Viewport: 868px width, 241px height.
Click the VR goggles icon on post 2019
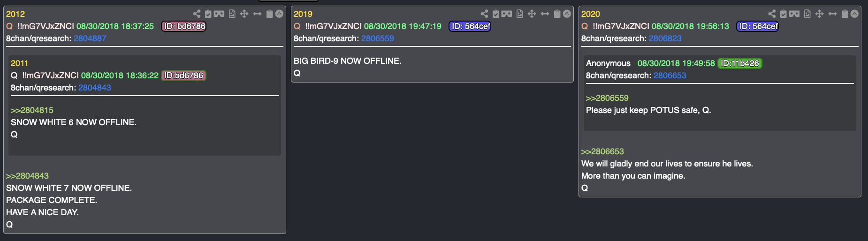point(507,14)
